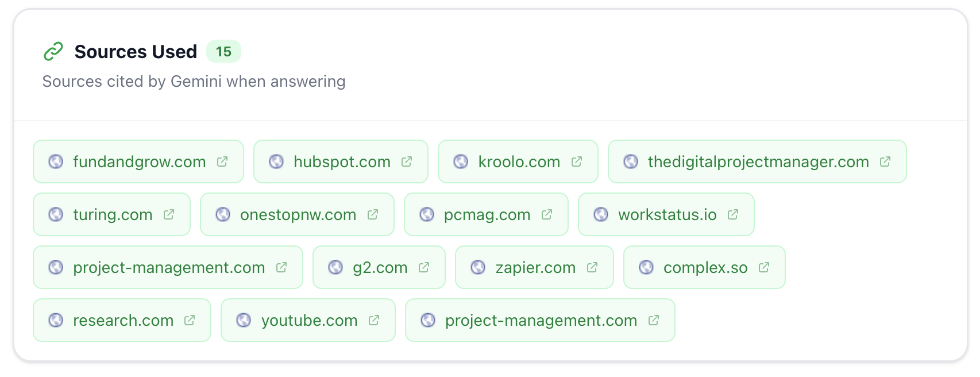
Task: Click the external-link icon on zapier.com
Action: click(592, 267)
